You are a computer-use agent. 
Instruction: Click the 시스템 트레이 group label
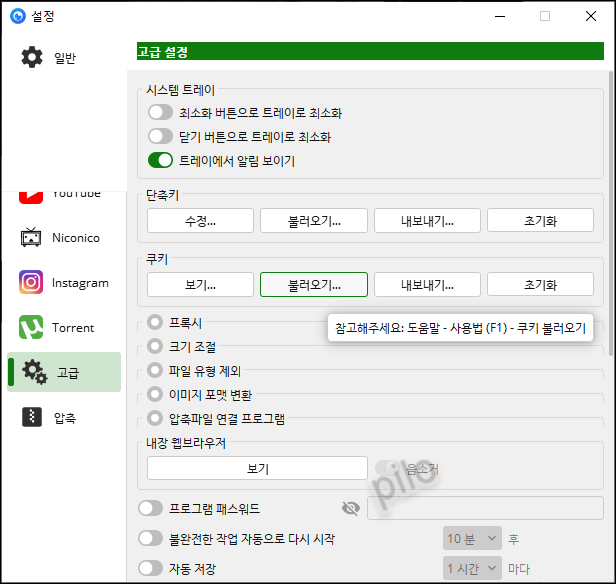[181, 90]
